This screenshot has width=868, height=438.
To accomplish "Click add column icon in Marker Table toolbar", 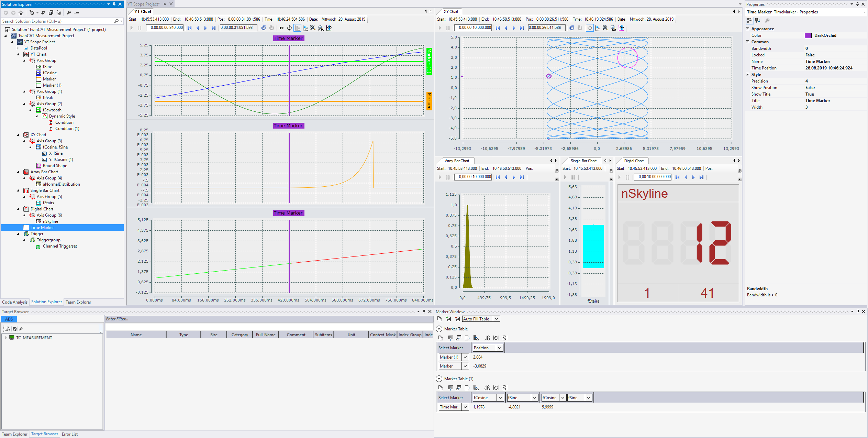I will [x=467, y=338].
